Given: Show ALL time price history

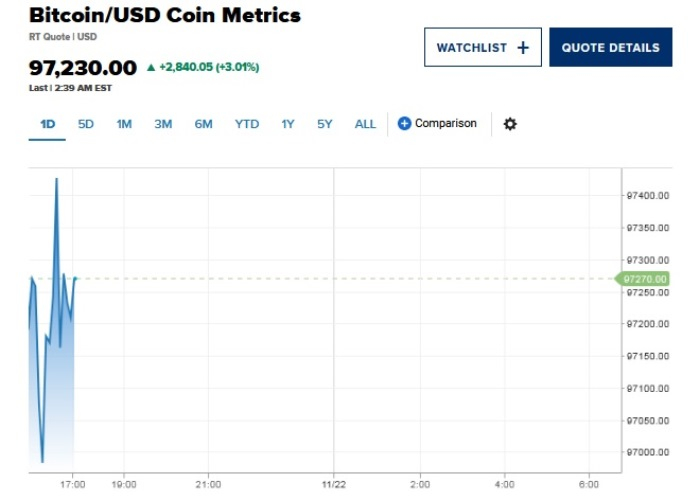Looking at the screenshot, I should pos(366,124).
